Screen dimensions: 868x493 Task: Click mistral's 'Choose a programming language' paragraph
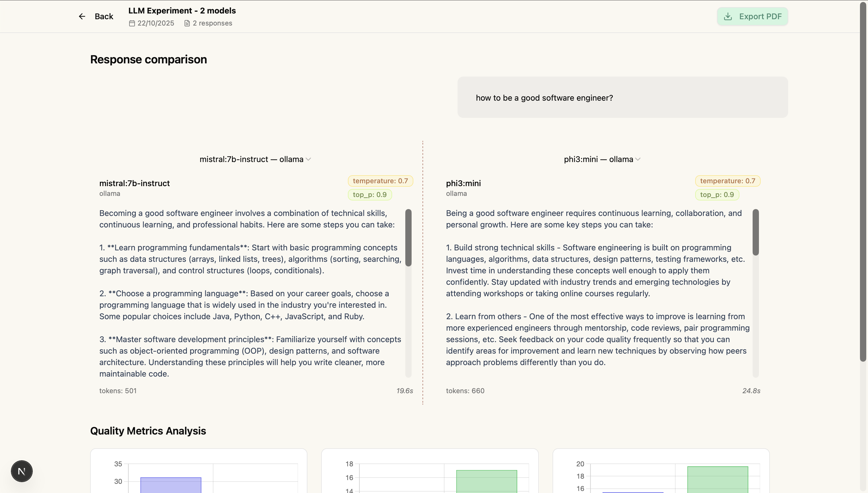click(244, 305)
